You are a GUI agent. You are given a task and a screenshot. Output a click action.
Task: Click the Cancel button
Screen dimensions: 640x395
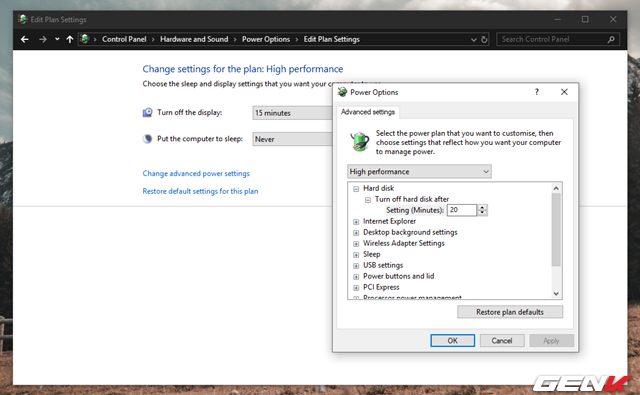click(x=502, y=341)
